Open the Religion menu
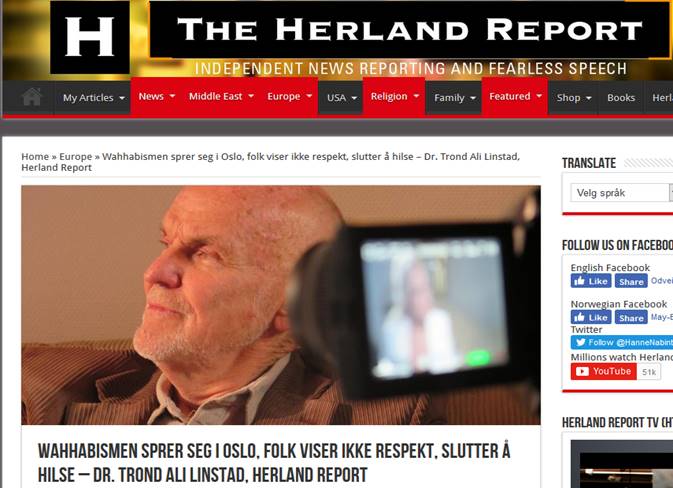 click(x=394, y=97)
